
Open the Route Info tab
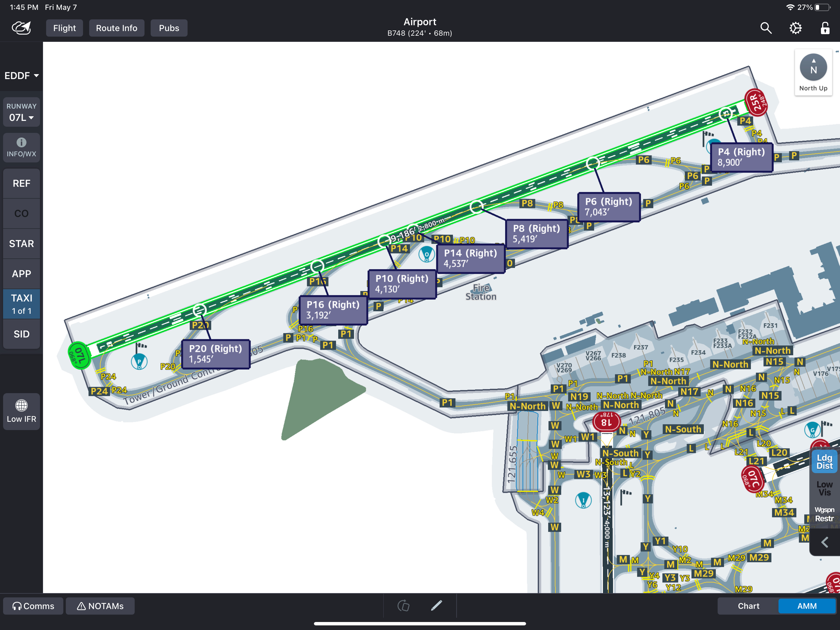[x=117, y=28]
